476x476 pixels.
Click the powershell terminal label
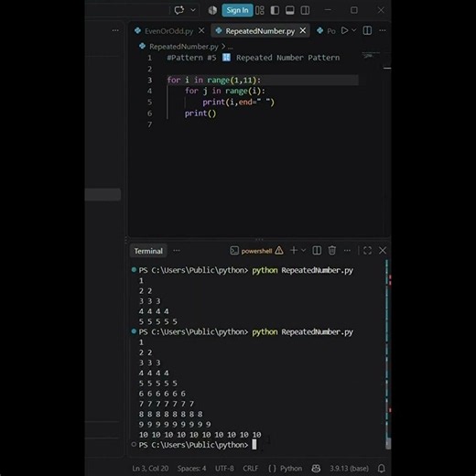[x=256, y=251]
